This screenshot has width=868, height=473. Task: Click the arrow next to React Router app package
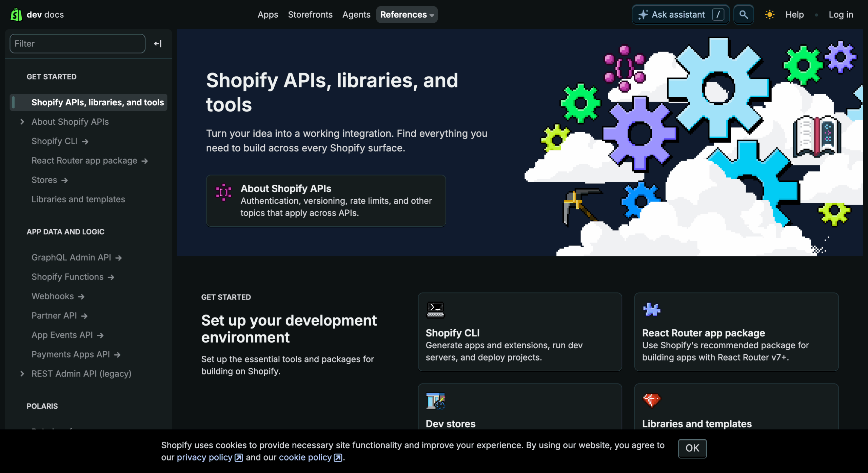(145, 161)
